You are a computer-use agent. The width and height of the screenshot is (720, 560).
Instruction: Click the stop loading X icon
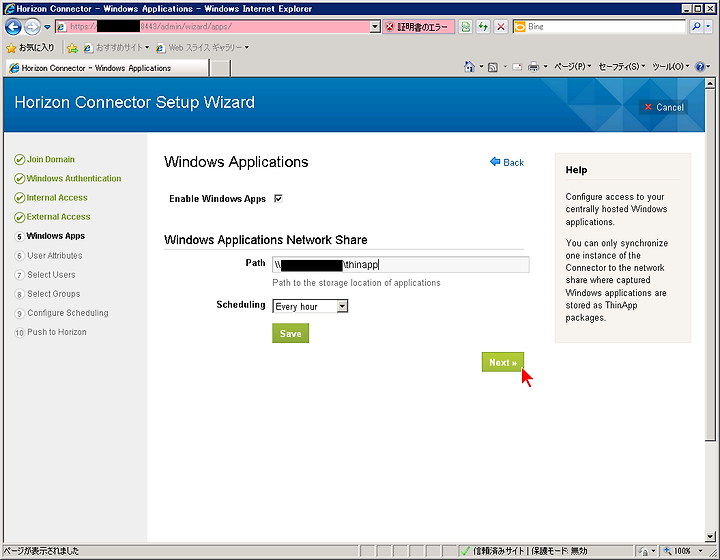tap(501, 27)
